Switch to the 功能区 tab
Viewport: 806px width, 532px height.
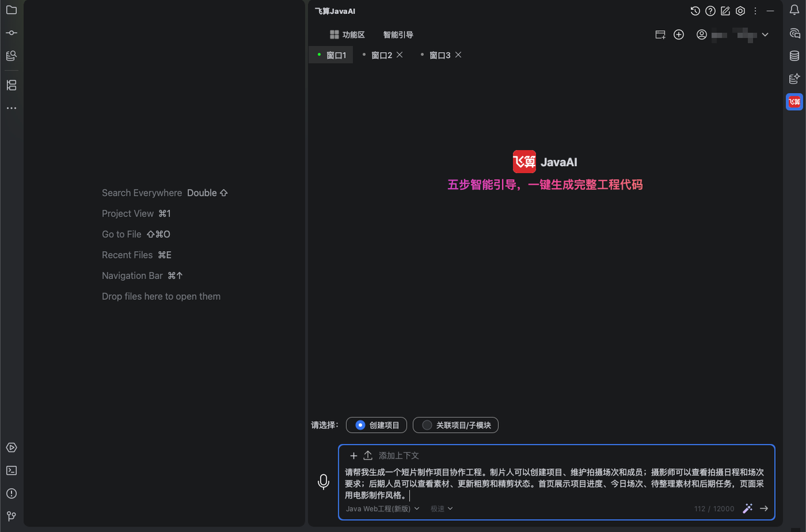348,35
